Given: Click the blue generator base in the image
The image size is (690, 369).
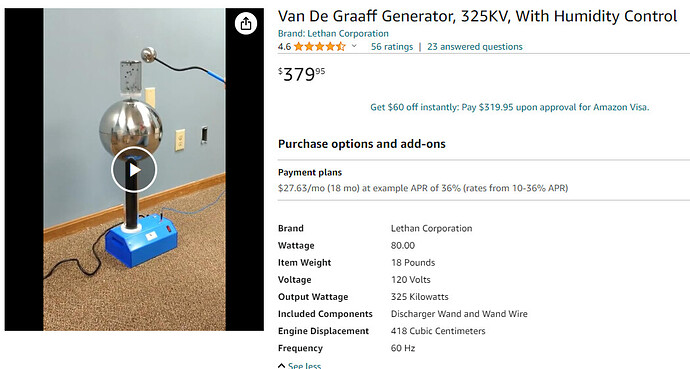Looking at the screenshot, I should (x=141, y=240).
